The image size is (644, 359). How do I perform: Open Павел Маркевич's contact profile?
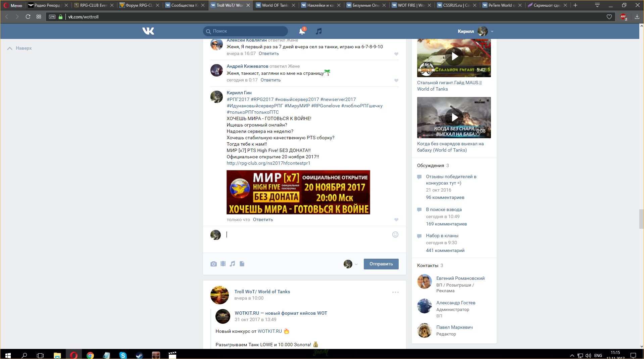pyautogui.click(x=454, y=327)
